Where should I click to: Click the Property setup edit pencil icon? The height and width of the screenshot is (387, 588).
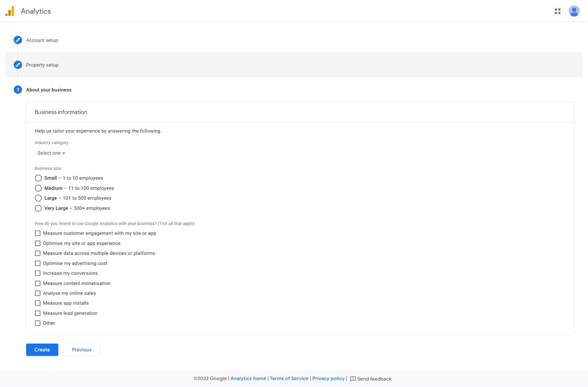point(18,65)
